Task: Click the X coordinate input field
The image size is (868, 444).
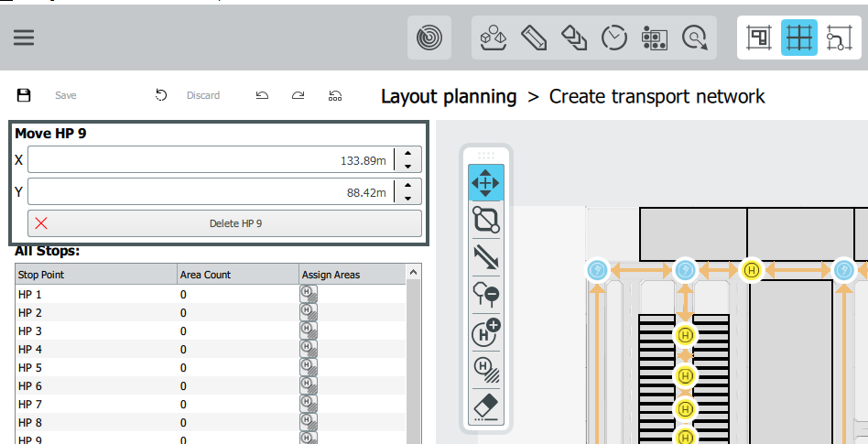Action: click(x=211, y=160)
